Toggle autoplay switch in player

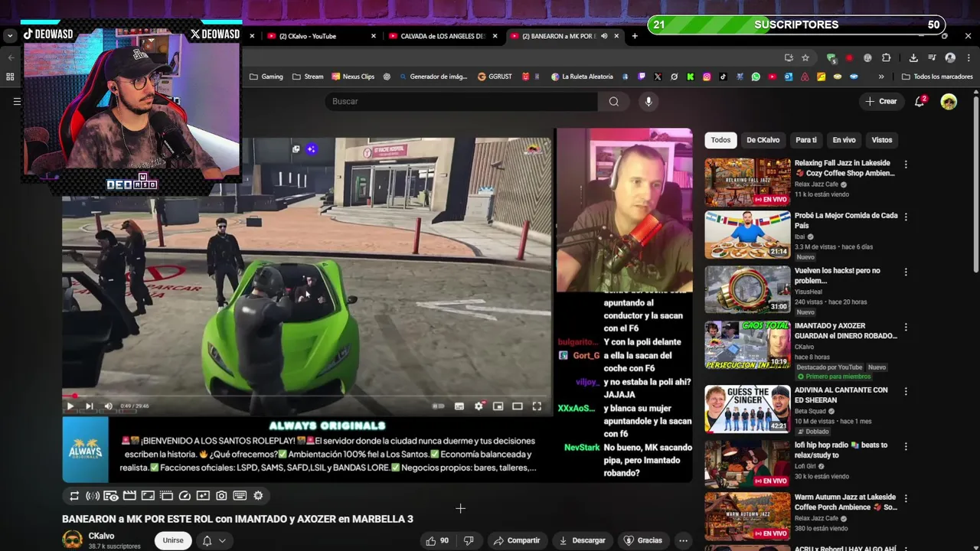point(439,406)
